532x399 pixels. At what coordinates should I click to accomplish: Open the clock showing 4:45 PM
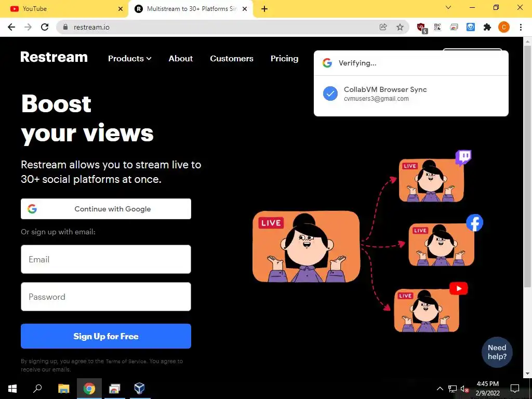point(487,389)
